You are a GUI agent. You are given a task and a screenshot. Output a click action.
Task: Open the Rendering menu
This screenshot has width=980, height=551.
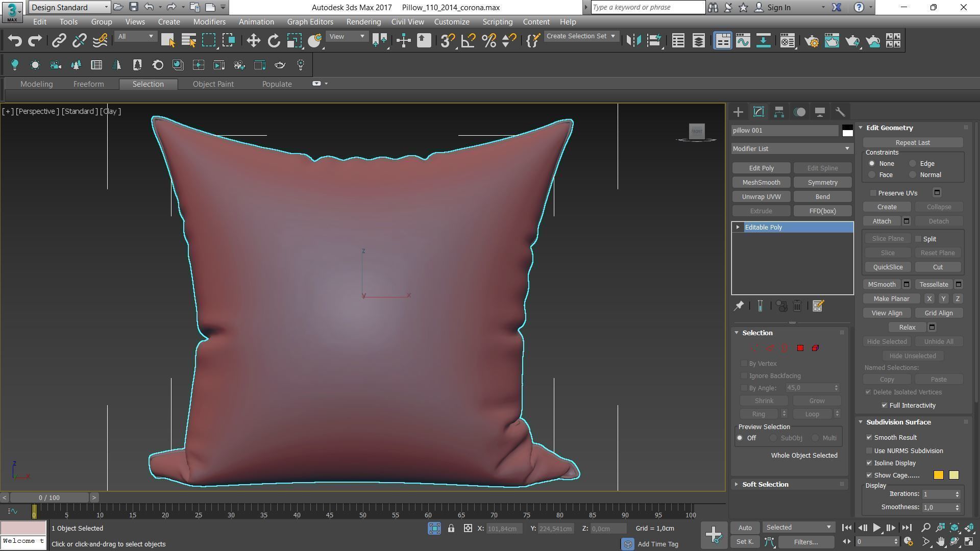363,22
